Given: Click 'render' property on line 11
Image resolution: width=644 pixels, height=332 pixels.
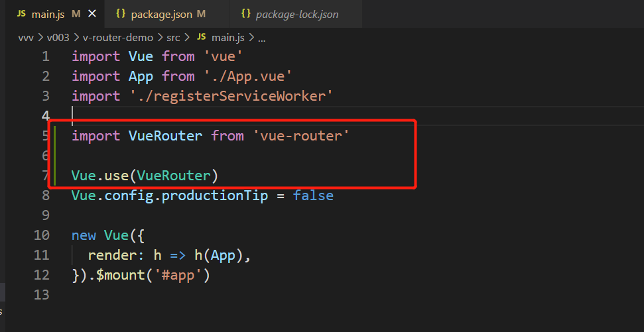Looking at the screenshot, I should point(112,256).
